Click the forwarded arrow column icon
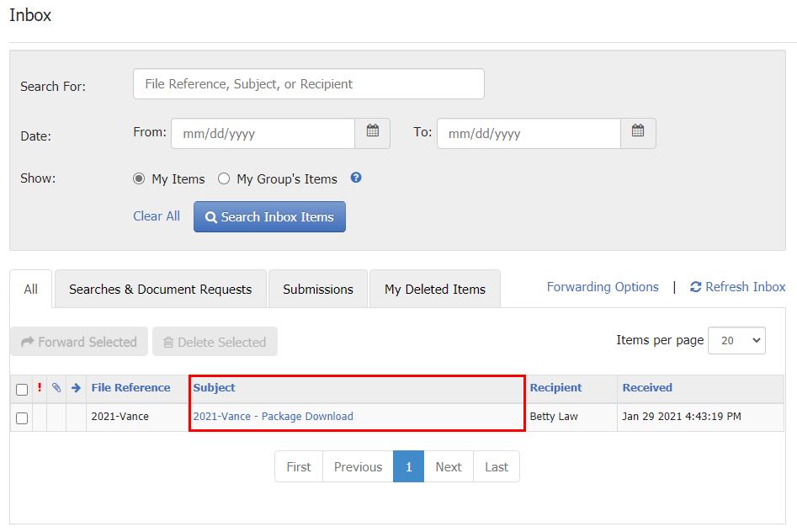This screenshot has height=532, width=797. click(77, 388)
